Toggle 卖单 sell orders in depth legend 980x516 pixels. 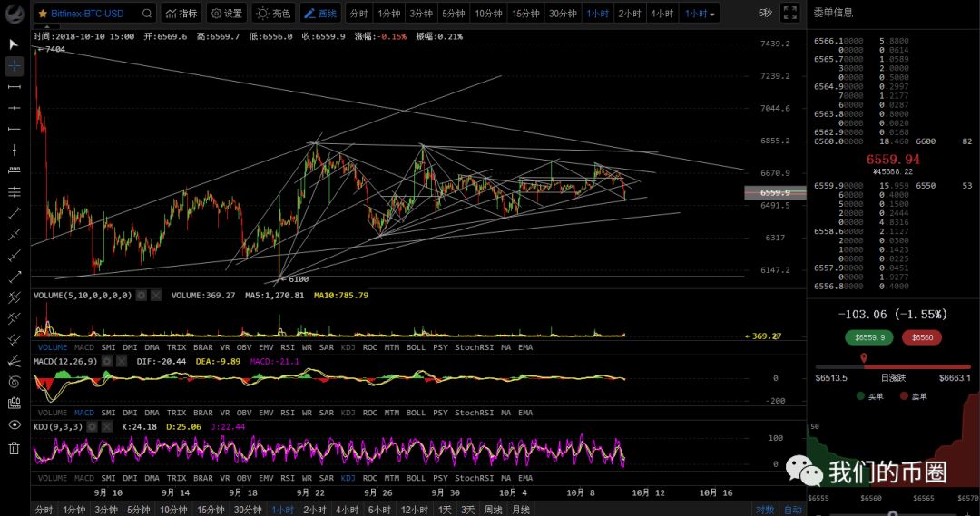914,396
